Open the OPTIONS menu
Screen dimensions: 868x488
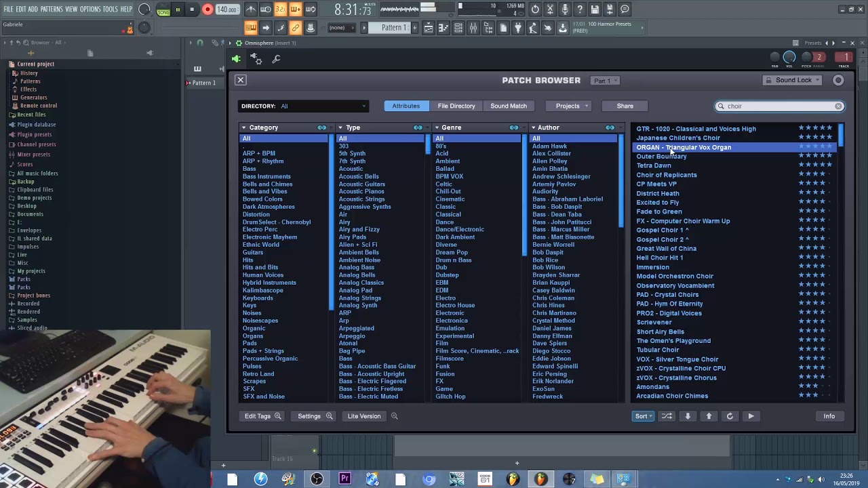click(x=90, y=9)
